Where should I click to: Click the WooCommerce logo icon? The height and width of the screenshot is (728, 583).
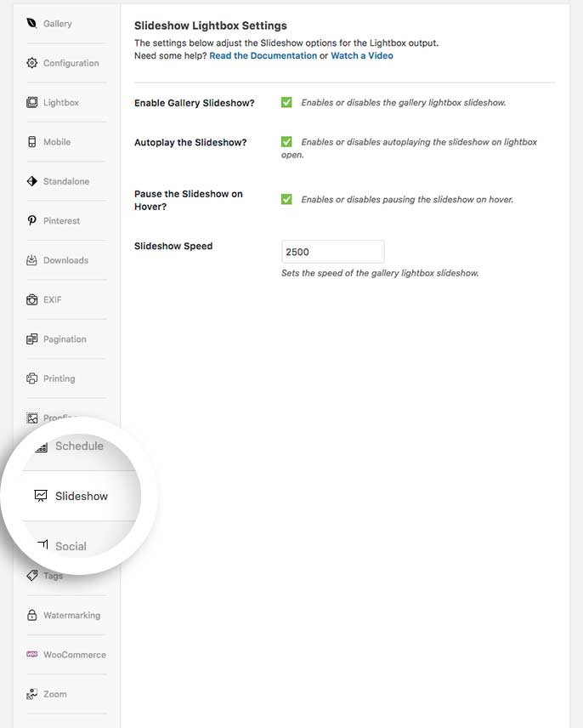tap(32, 655)
